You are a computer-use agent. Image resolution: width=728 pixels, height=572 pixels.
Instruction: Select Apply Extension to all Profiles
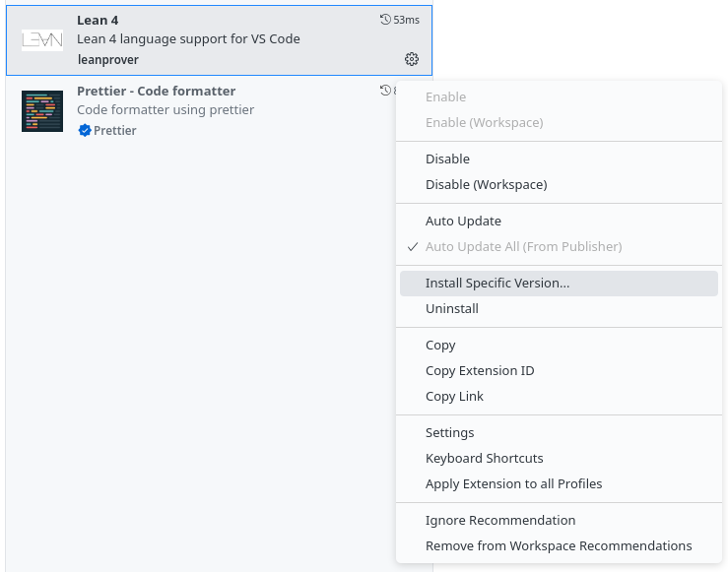pyautogui.click(x=559, y=483)
